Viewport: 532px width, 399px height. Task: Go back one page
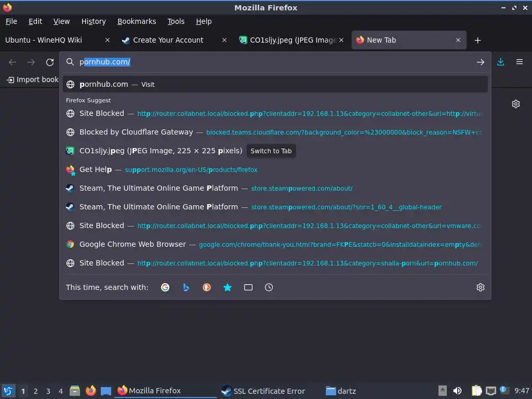(x=12, y=62)
